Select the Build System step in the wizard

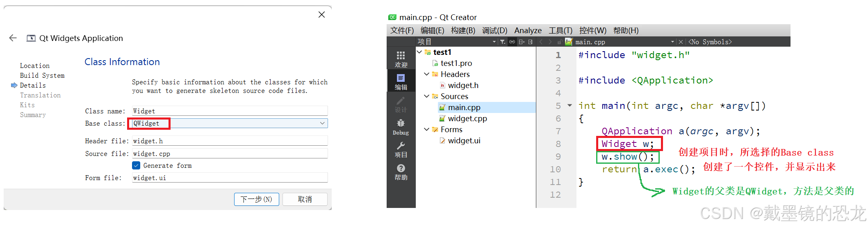point(42,75)
